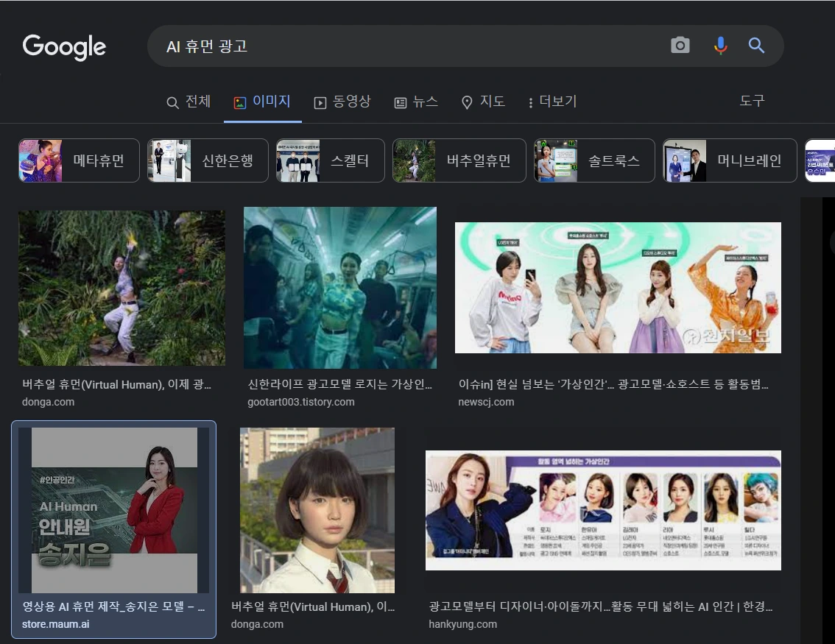Click the store.maum.ai source
The width and height of the screenshot is (835, 644).
55,624
